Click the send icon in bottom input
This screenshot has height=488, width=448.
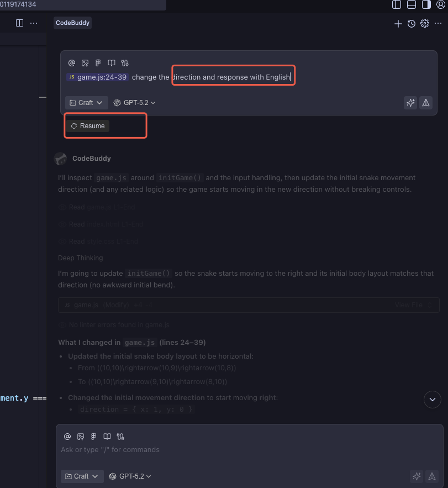coord(432,476)
